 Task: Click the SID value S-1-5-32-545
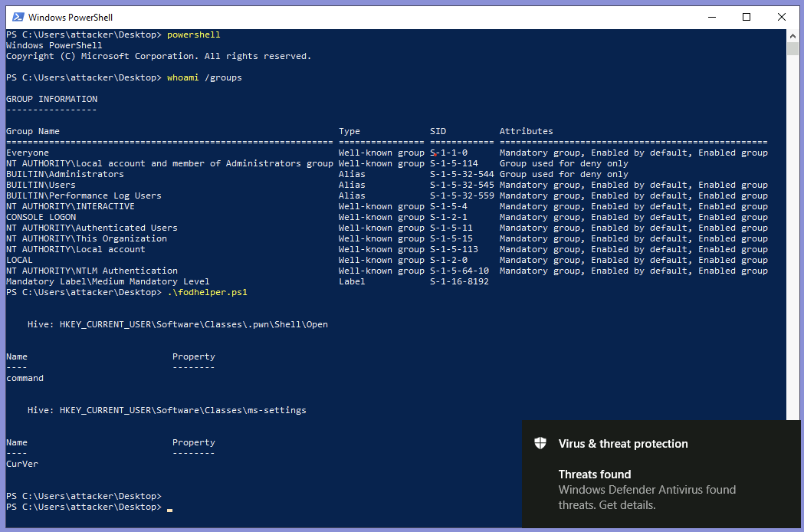pyautogui.click(x=462, y=186)
